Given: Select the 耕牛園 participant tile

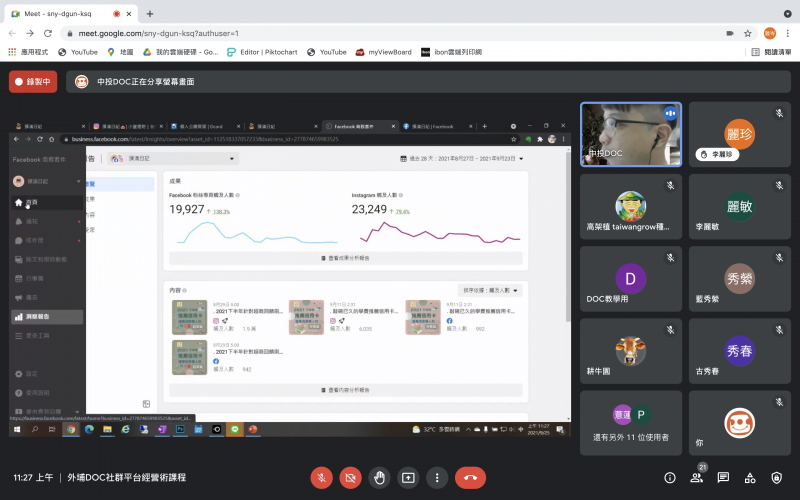Looking at the screenshot, I should pyautogui.click(x=631, y=351).
